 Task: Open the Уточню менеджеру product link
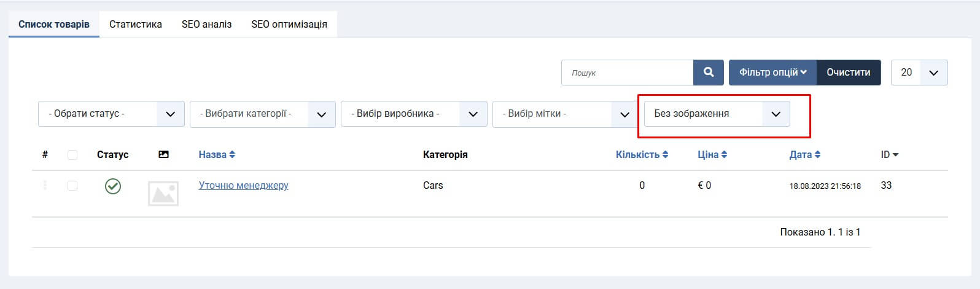[243, 186]
